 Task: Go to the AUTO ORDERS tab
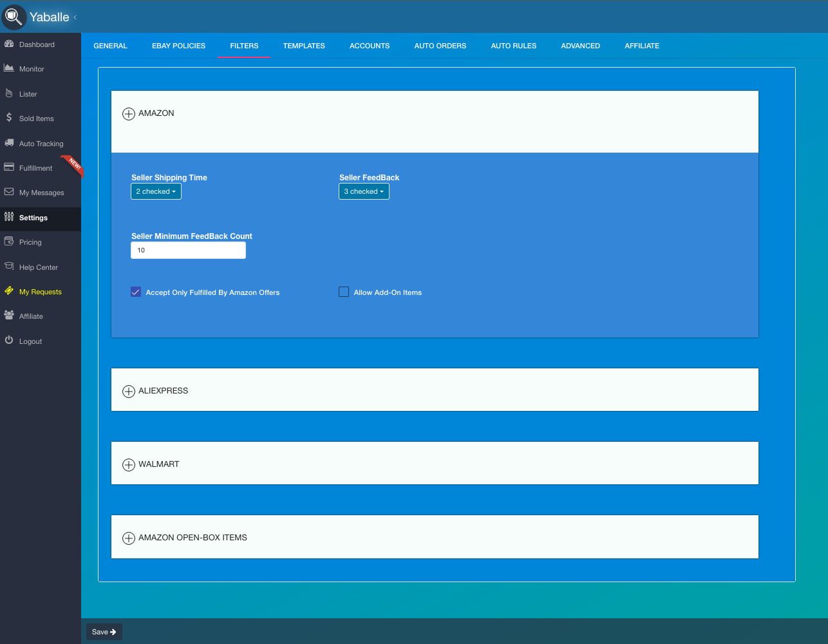point(440,46)
